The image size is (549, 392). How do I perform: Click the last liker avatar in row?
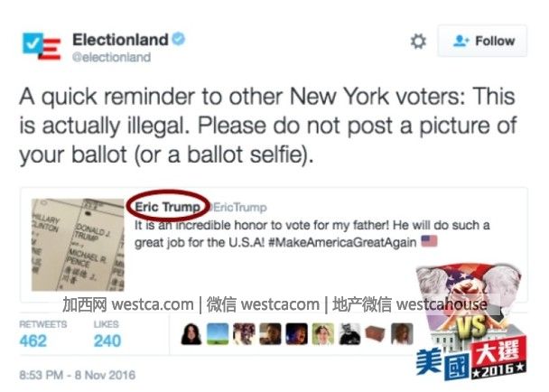pyautogui.click(x=402, y=334)
